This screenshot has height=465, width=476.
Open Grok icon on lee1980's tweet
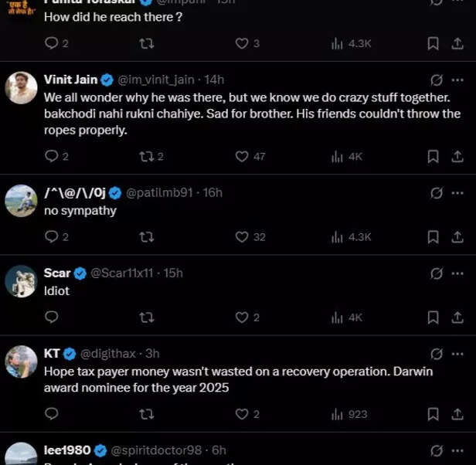click(x=436, y=450)
